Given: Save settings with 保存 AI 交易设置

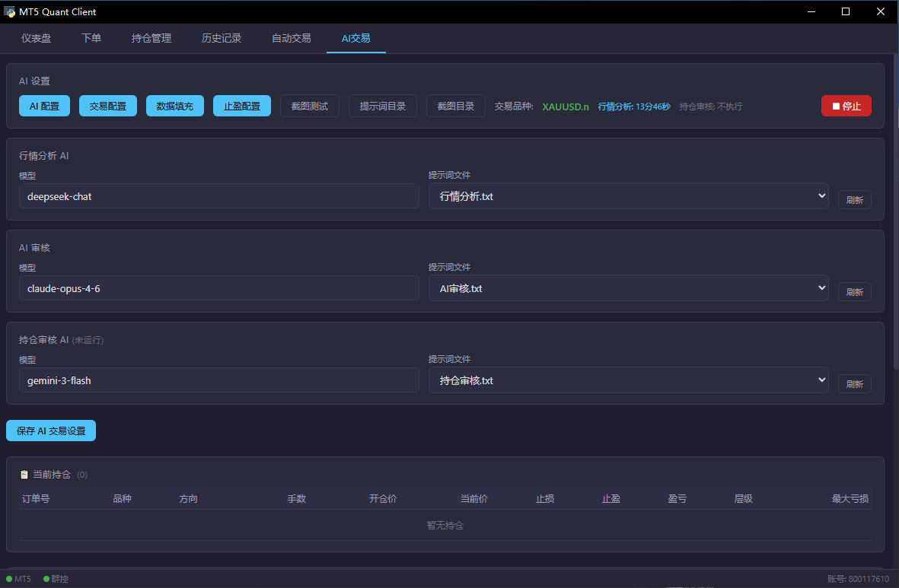Looking at the screenshot, I should [x=51, y=431].
